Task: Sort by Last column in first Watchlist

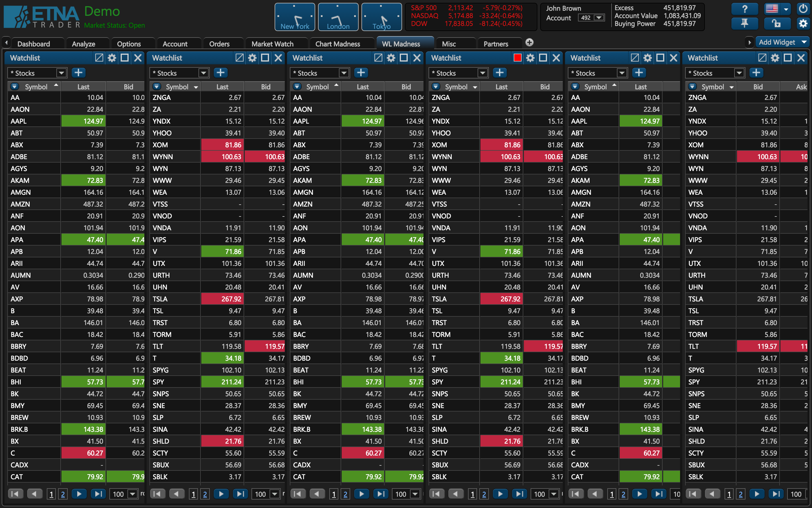Action: [83, 87]
